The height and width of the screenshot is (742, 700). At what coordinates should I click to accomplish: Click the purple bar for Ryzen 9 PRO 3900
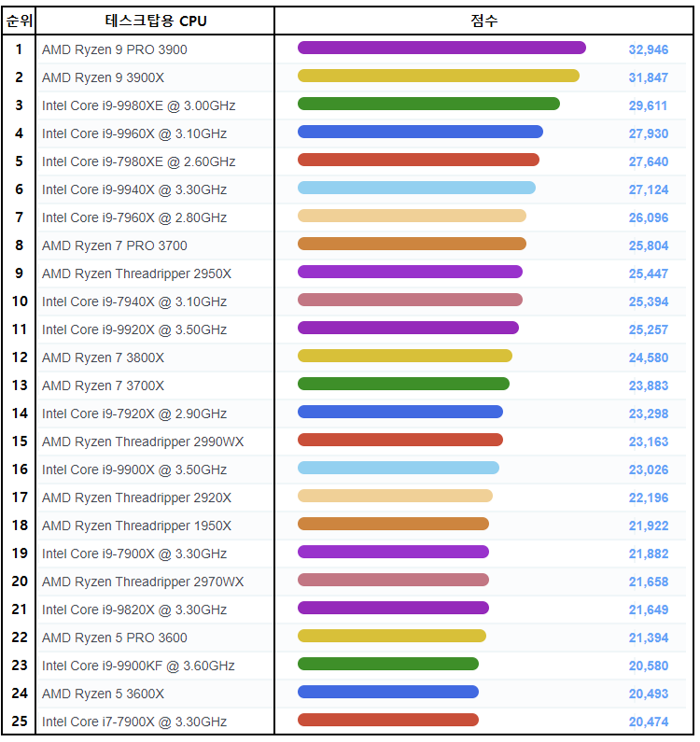pos(441,48)
